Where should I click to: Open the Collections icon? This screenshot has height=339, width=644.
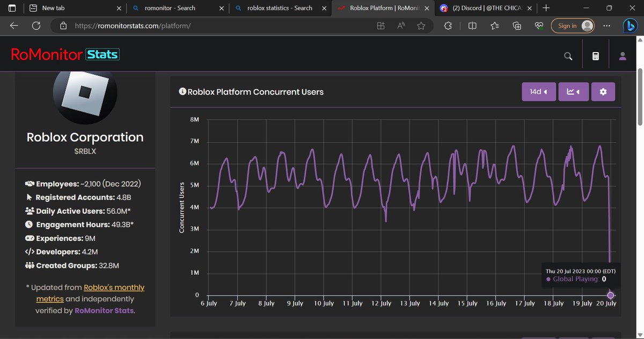click(517, 26)
